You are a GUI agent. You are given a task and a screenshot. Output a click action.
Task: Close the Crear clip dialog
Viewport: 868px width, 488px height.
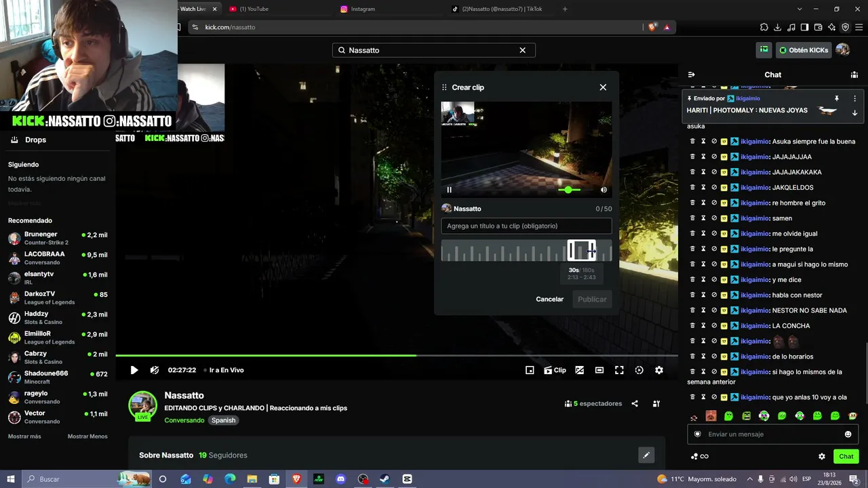[603, 87]
